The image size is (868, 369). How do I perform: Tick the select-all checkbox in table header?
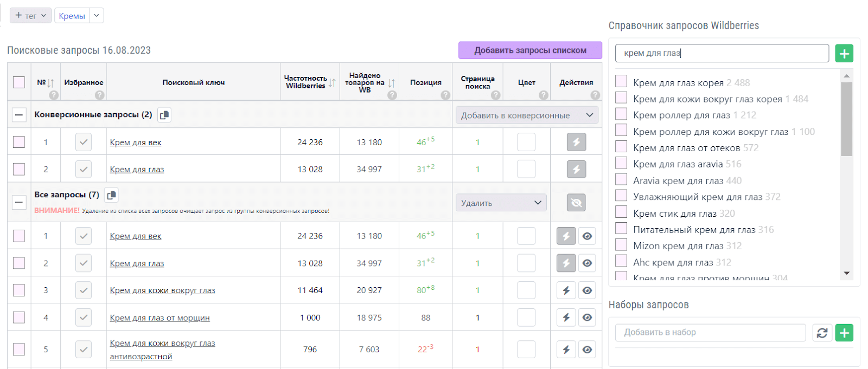19,82
